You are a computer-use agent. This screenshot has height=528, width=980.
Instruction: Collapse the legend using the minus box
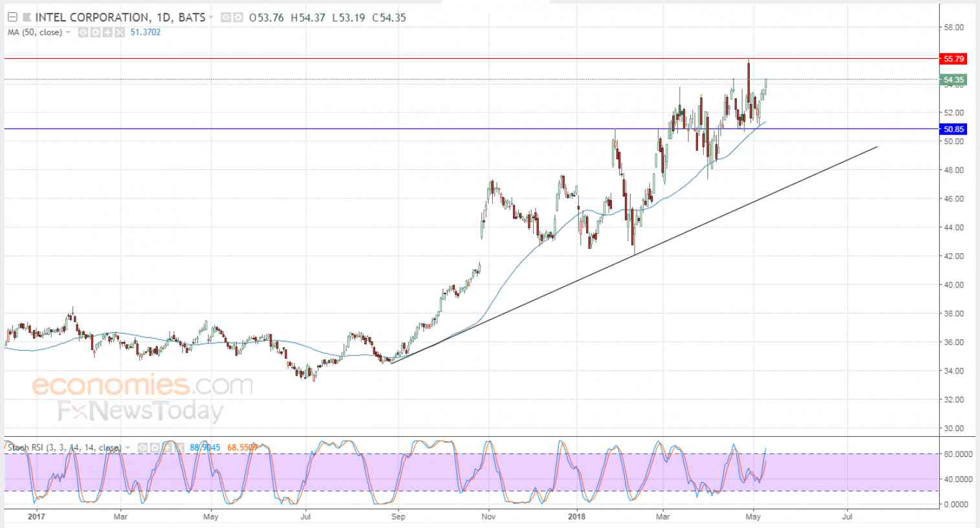coord(12,17)
